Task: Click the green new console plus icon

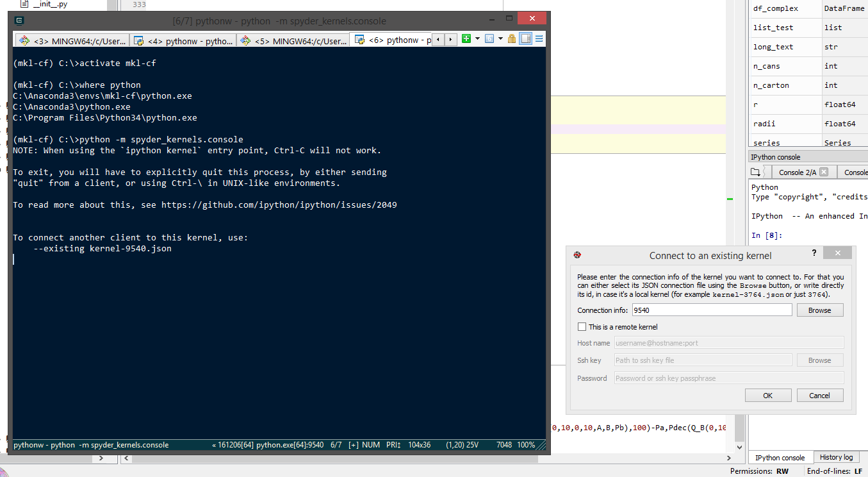Action: (466, 39)
